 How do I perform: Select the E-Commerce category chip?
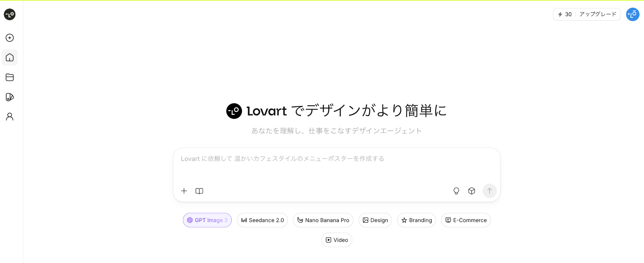[466, 220]
